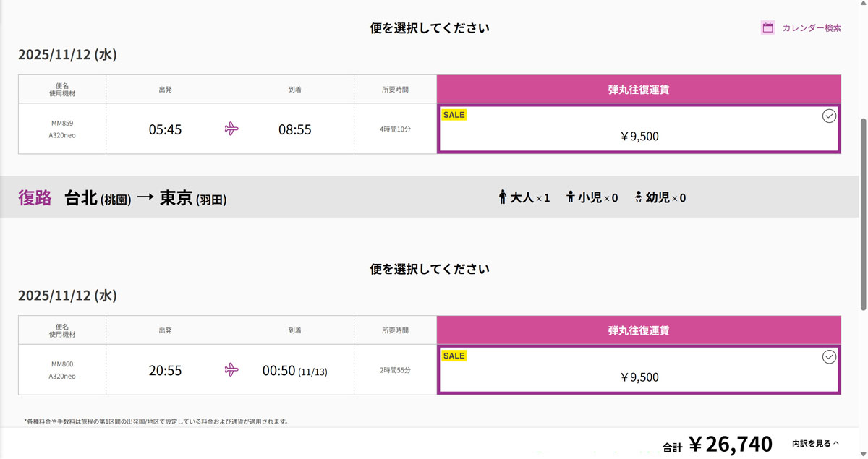Open the カレンダー検索 link
This screenshot has width=868, height=459.
(x=812, y=28)
